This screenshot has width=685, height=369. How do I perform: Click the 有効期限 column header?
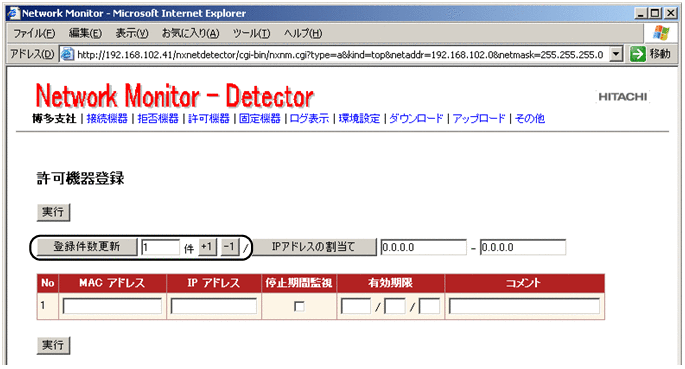[391, 283]
